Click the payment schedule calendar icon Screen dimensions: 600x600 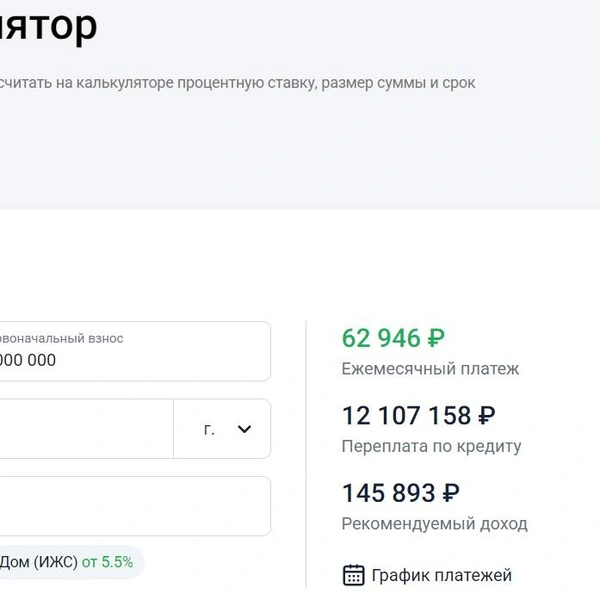[x=353, y=575]
